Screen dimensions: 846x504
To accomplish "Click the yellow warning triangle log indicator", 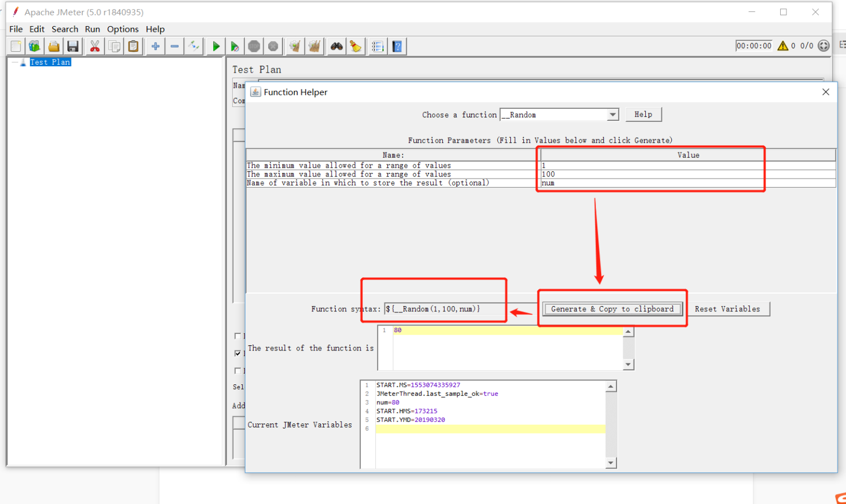I will [783, 46].
